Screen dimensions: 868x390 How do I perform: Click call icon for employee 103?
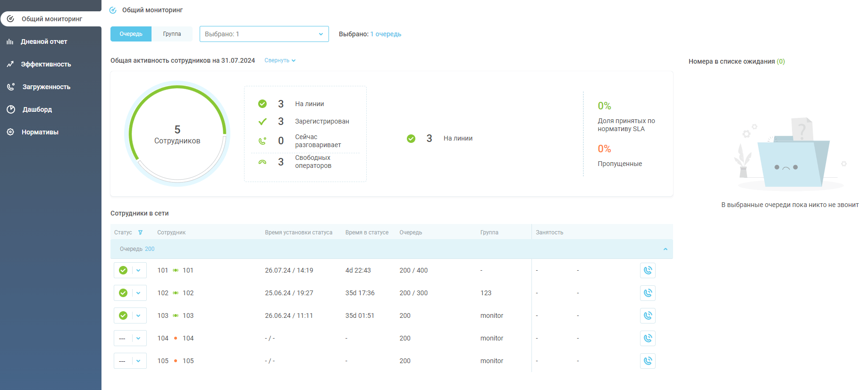(648, 315)
